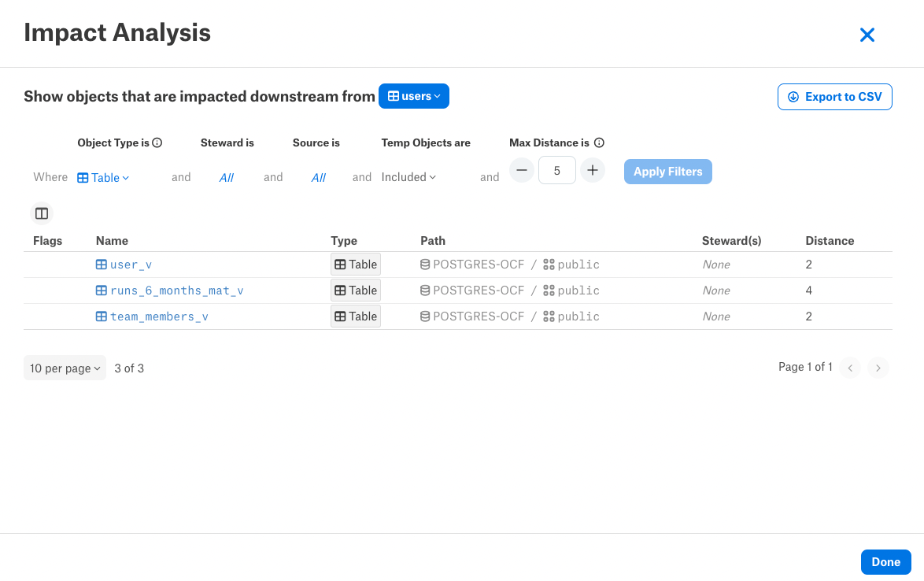
Task: Open the users source object dropdown
Action: (x=414, y=96)
